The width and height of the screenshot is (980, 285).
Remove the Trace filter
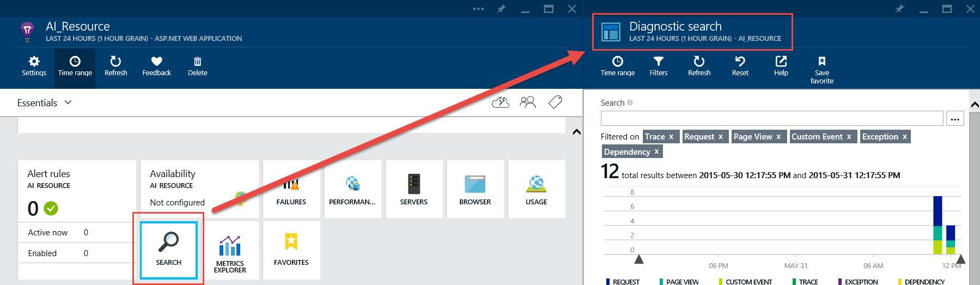pos(671,137)
